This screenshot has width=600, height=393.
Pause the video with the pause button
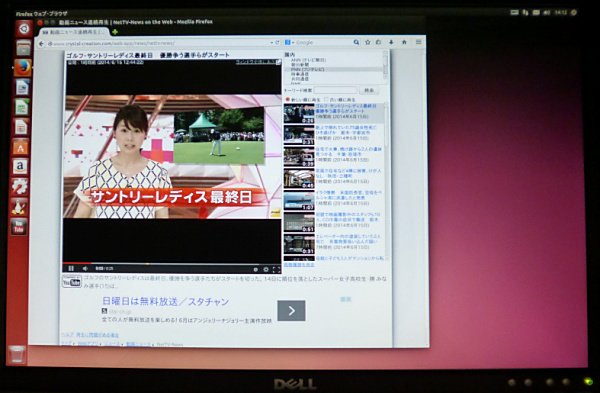[71, 269]
